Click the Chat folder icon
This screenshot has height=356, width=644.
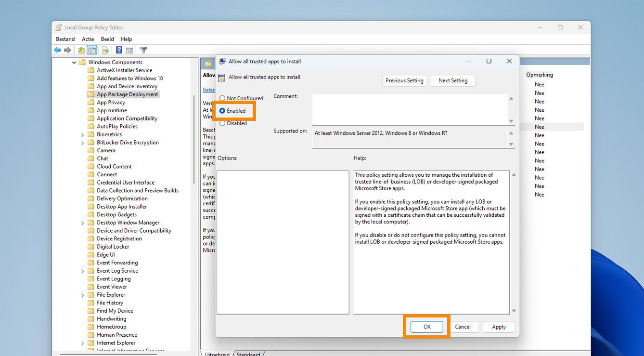tap(91, 158)
